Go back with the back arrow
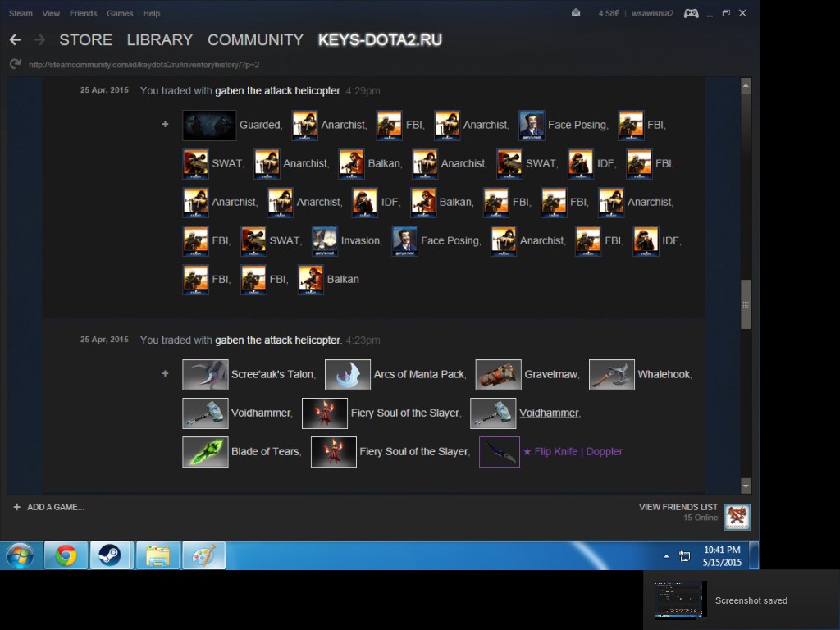 (16, 39)
